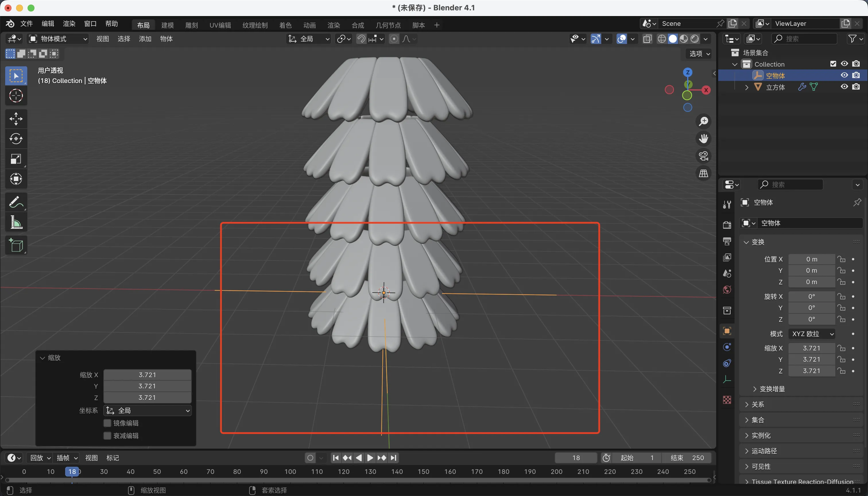Screen dimensions: 868x496
Task: Enable the 镜像编辑 checkbox
Action: click(x=107, y=423)
